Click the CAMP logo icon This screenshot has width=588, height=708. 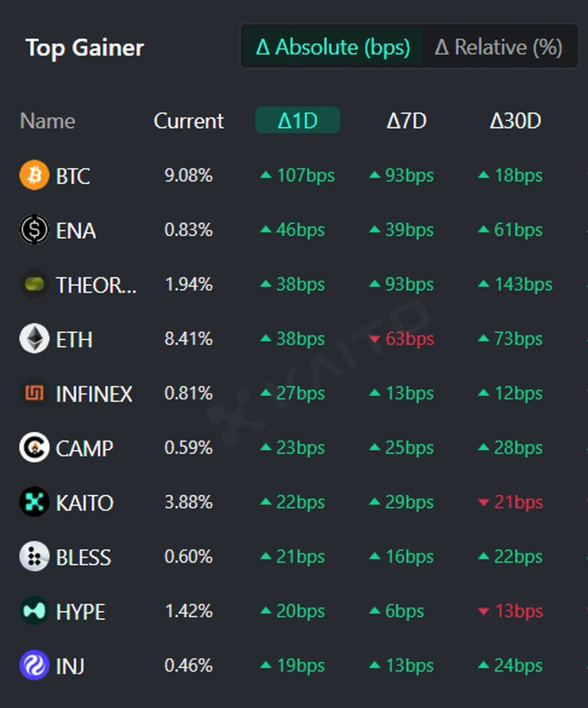tap(34, 448)
